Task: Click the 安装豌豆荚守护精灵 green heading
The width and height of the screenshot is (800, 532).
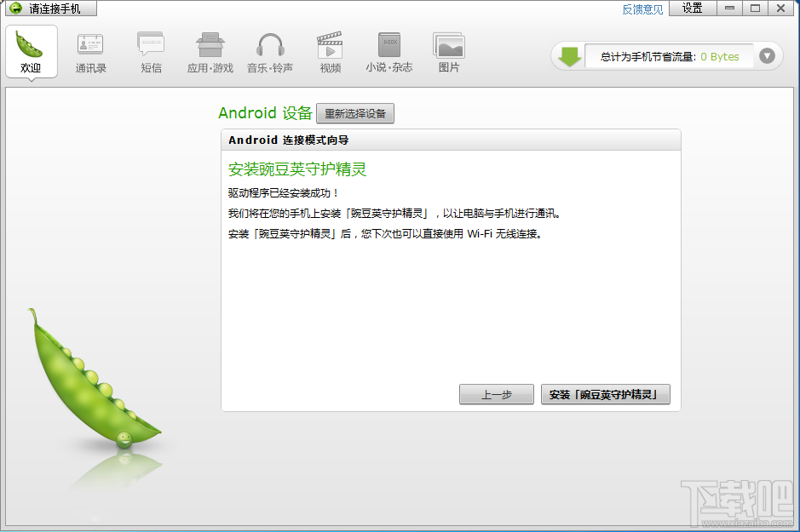Action: tap(297, 169)
